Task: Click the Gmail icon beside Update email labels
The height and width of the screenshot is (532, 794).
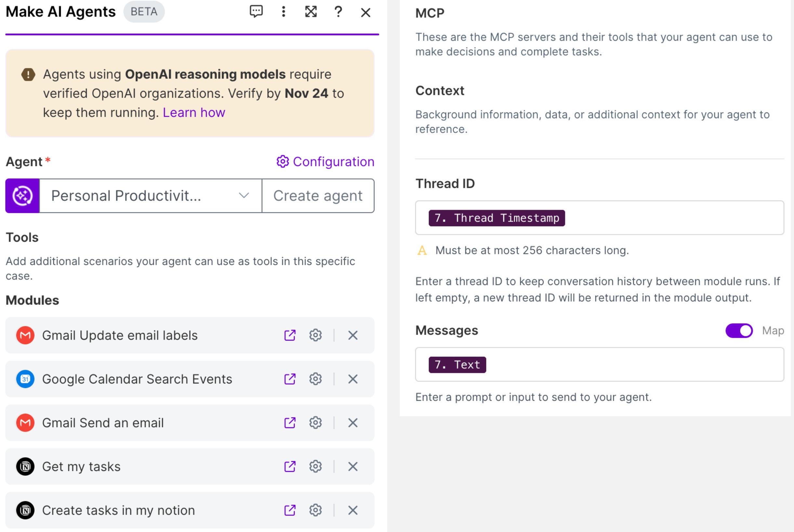Action: pos(25,335)
